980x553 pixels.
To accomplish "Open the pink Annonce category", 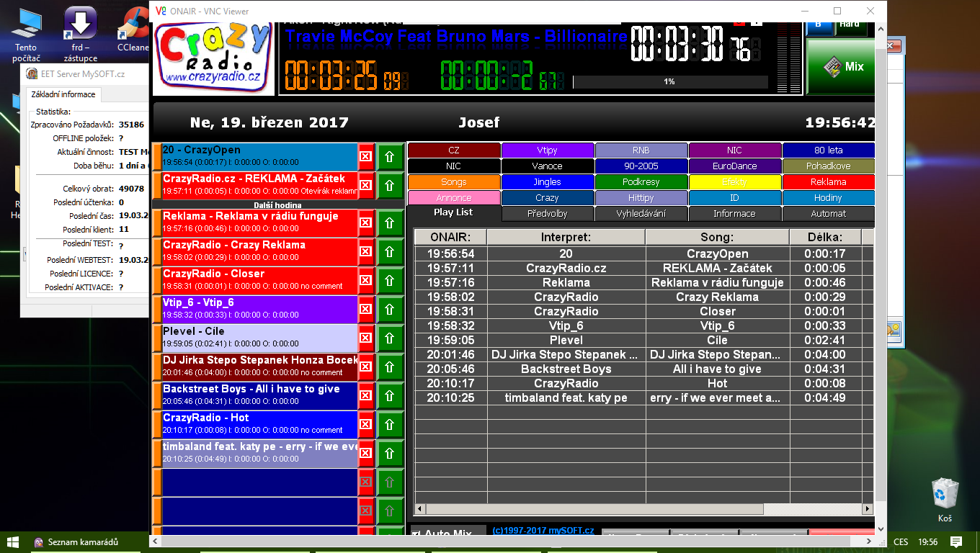I will [x=454, y=198].
